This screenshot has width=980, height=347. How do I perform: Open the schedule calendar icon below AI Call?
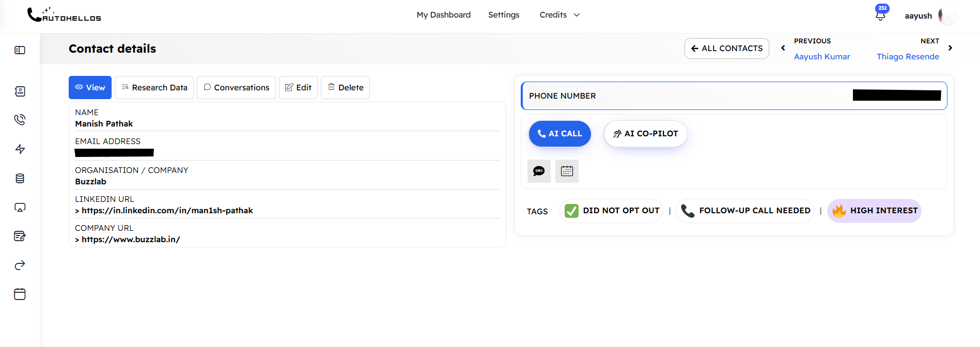tap(567, 171)
